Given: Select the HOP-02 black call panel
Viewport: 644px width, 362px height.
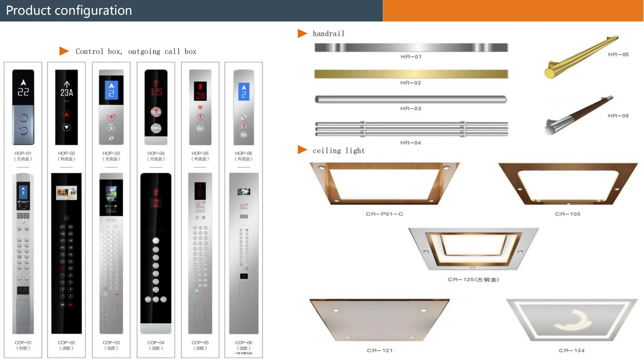Looking at the screenshot, I should click(66, 107).
